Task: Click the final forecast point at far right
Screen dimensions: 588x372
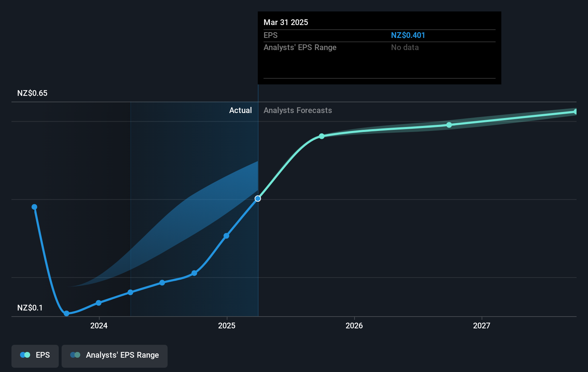Action: click(x=575, y=112)
